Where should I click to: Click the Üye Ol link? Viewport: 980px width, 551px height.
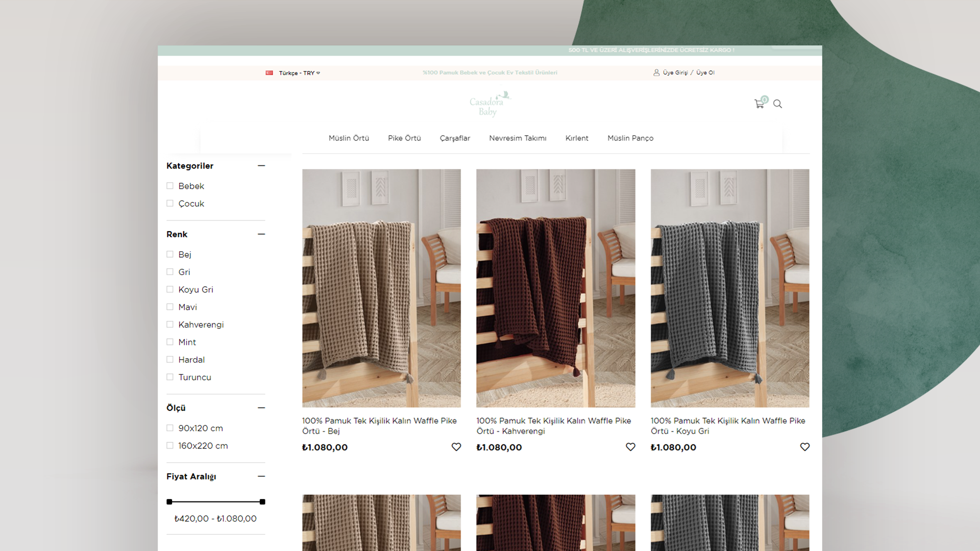(705, 73)
